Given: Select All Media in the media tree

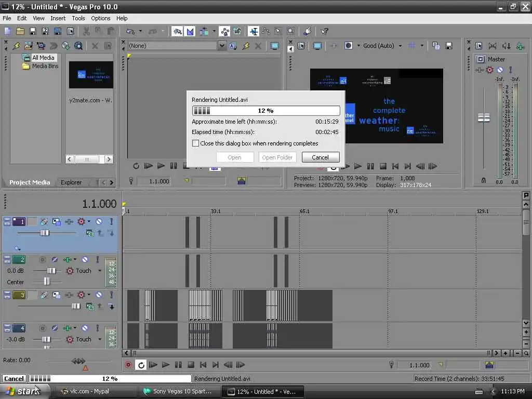Looking at the screenshot, I should (43, 58).
